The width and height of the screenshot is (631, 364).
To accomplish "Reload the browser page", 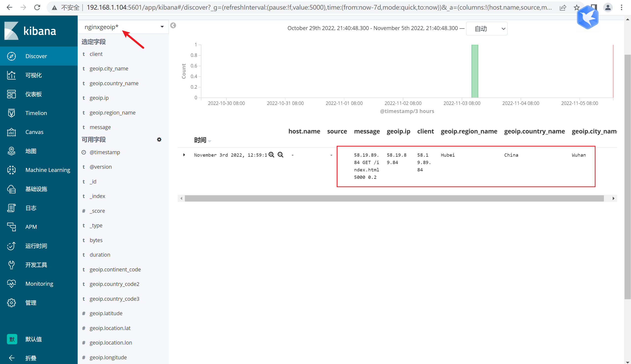I will point(37,7).
